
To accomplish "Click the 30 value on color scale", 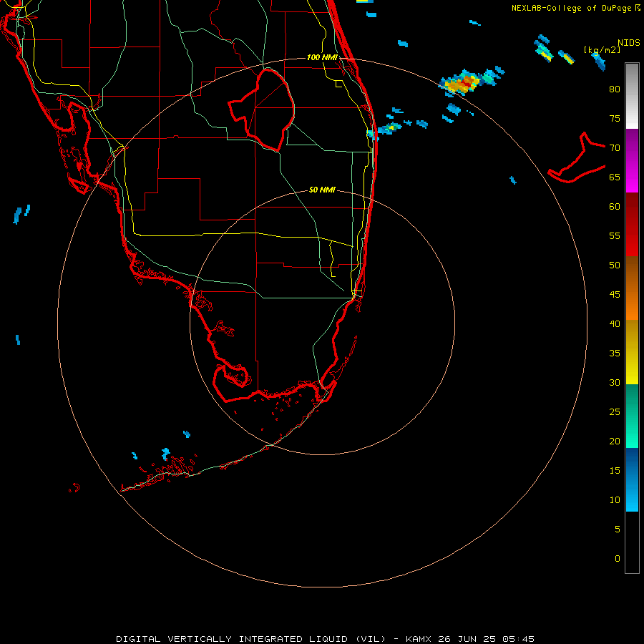I will pos(615,382).
